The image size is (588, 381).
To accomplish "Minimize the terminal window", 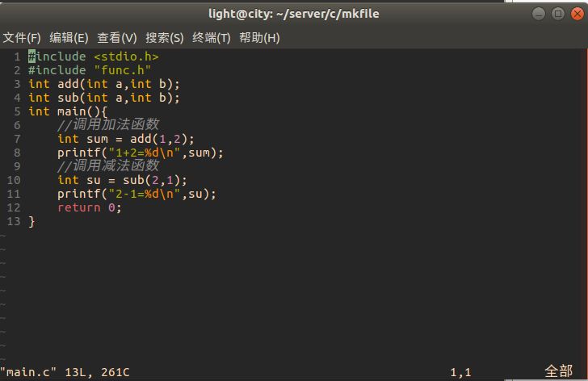I will tap(539, 14).
